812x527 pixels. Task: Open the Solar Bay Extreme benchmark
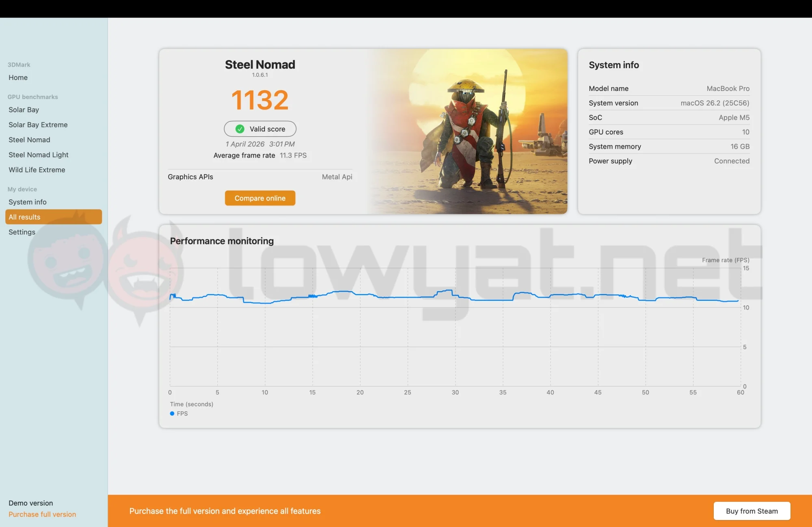click(38, 125)
